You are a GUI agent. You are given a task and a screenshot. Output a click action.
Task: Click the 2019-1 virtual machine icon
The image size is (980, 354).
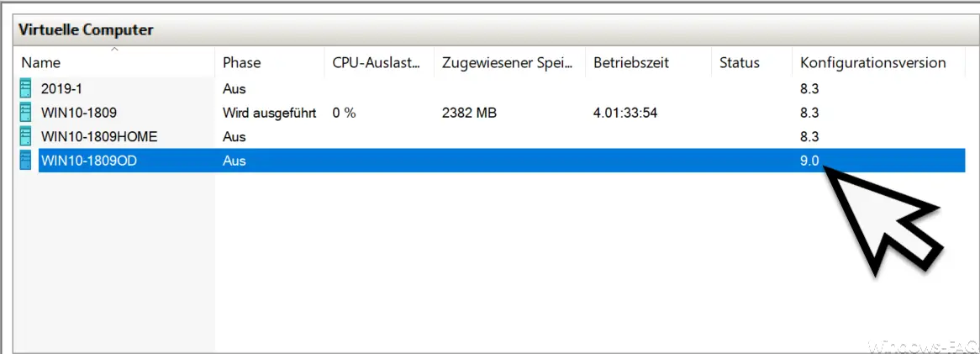25,89
